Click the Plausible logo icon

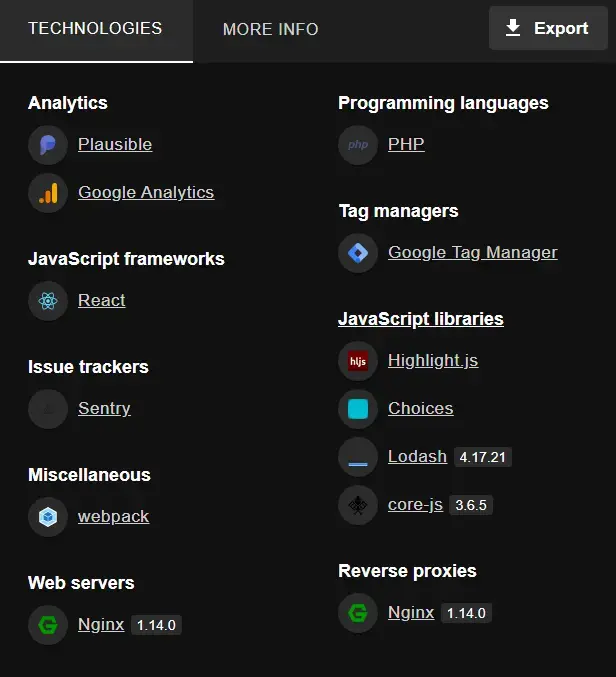48,145
